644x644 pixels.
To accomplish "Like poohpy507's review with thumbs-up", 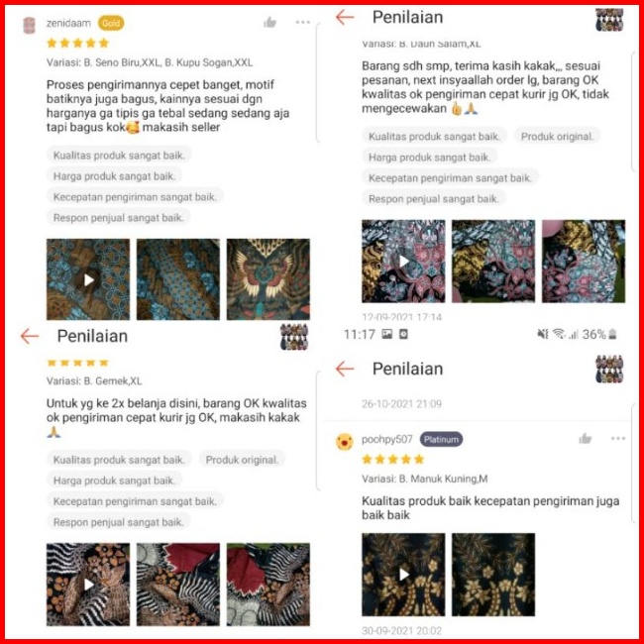I will (586, 439).
